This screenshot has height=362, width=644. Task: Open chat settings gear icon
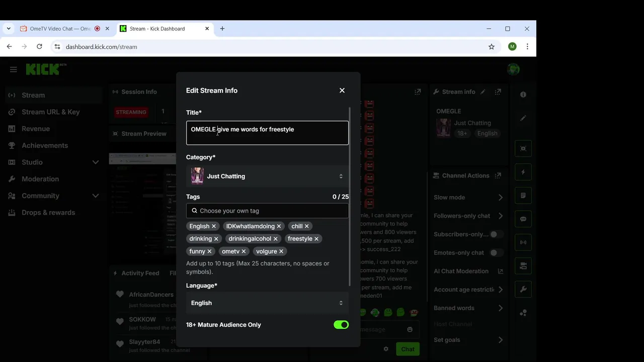(x=386, y=349)
